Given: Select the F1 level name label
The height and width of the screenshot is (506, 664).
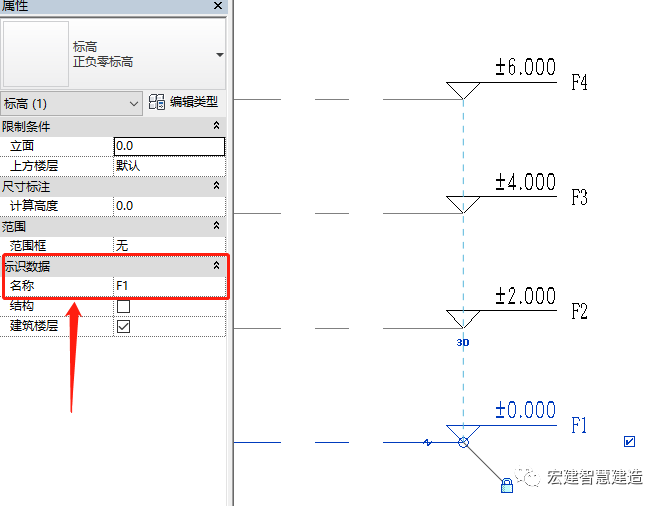Looking at the screenshot, I should (x=579, y=425).
